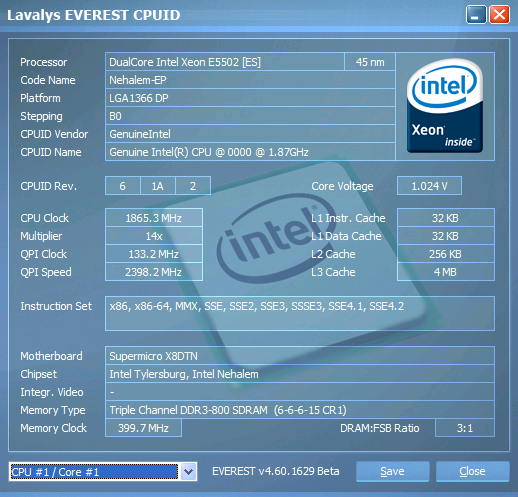Image resolution: width=518 pixels, height=497 pixels.
Task: Click the Core Voltage field 1.024 V
Action: coord(429,186)
